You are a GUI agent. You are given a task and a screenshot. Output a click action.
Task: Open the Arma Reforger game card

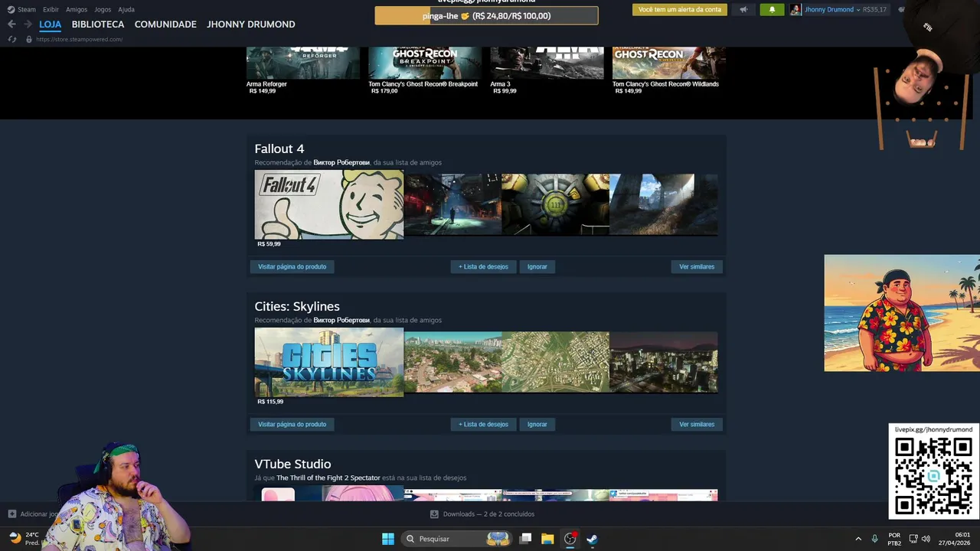(x=303, y=71)
